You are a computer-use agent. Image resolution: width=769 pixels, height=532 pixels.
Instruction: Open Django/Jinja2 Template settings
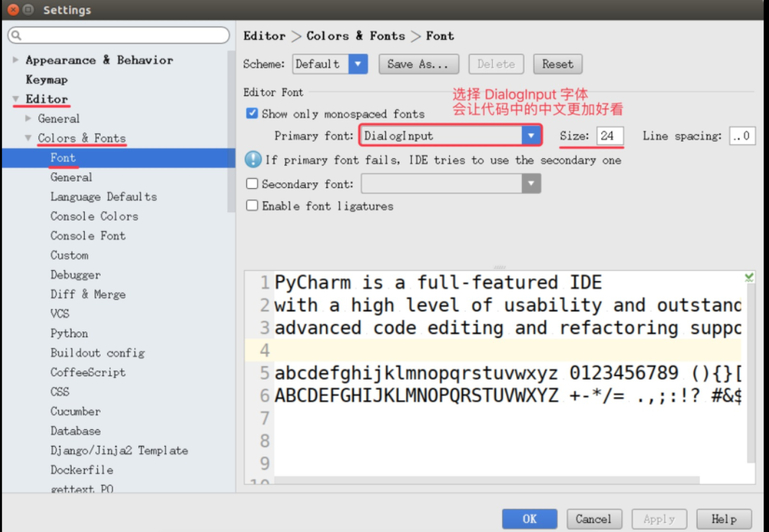pos(119,451)
